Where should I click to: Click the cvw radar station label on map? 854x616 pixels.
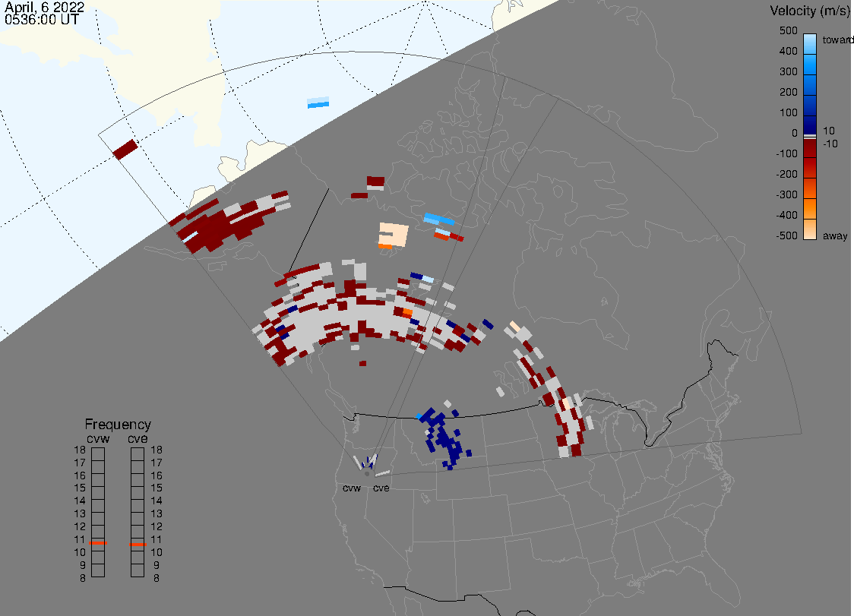pyautogui.click(x=351, y=488)
